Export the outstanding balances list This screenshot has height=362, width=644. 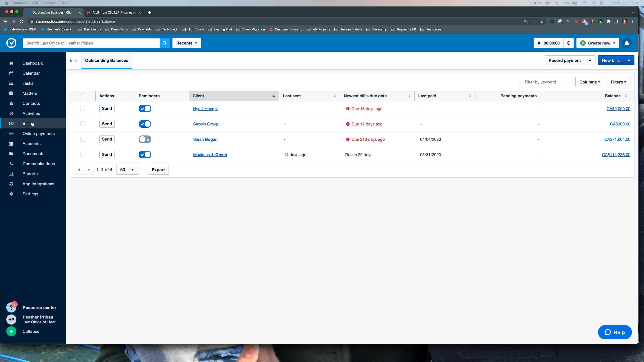(x=158, y=170)
